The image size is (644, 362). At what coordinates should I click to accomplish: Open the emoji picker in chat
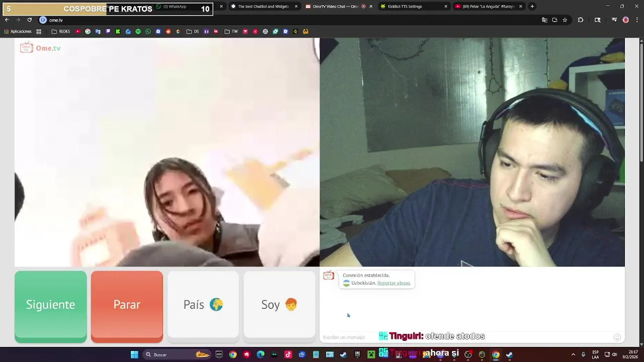(x=617, y=337)
